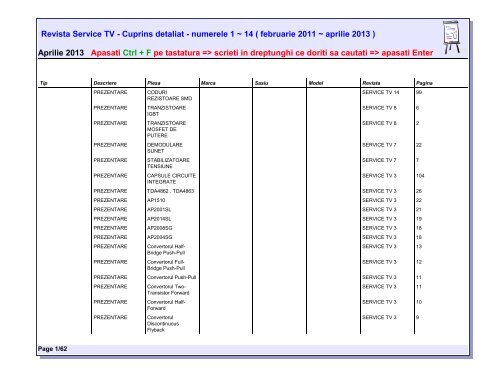Select the Piesa column header
Image resolution: width=500 pixels, height=386 pixels.
coord(154,83)
